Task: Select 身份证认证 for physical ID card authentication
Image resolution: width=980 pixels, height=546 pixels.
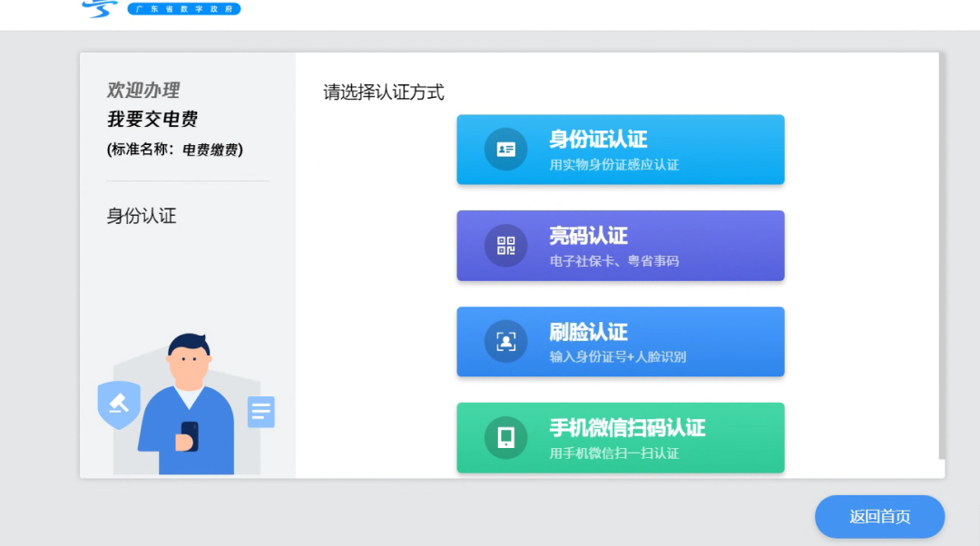Action: (x=635, y=149)
